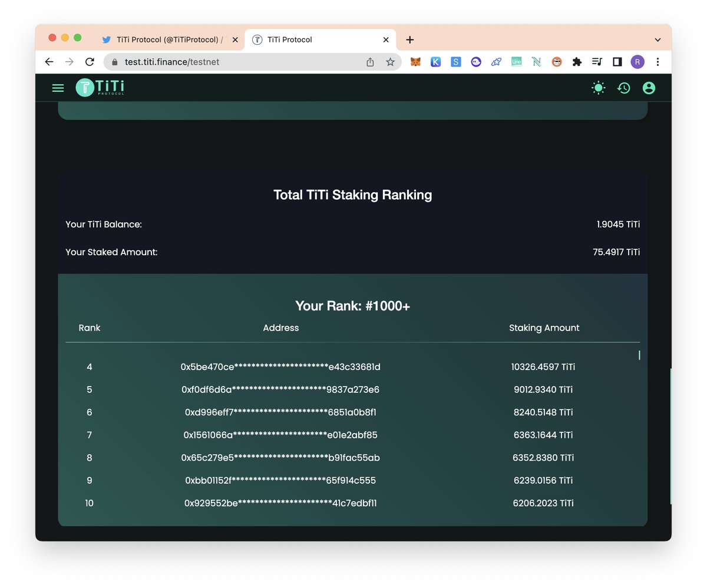The height and width of the screenshot is (588, 707).
Task: Click the ranking list scrollbar thumb
Action: 639,355
